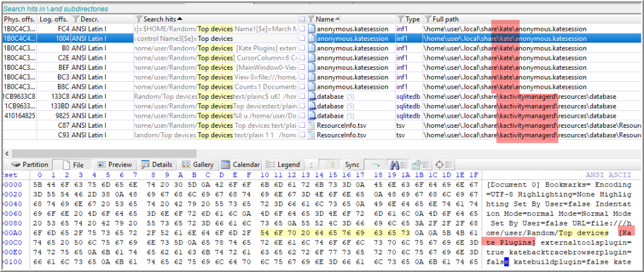The image size is (644, 272).
Task: Sort by the Name column header
Action: tap(325, 20)
